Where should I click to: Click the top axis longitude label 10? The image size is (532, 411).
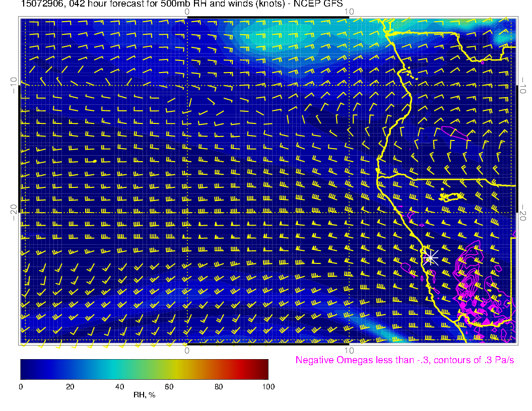tap(349, 11)
